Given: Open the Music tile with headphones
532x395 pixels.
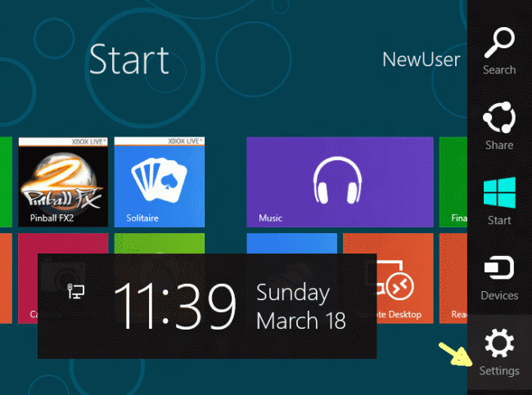Looking at the screenshot, I should pos(340,182).
